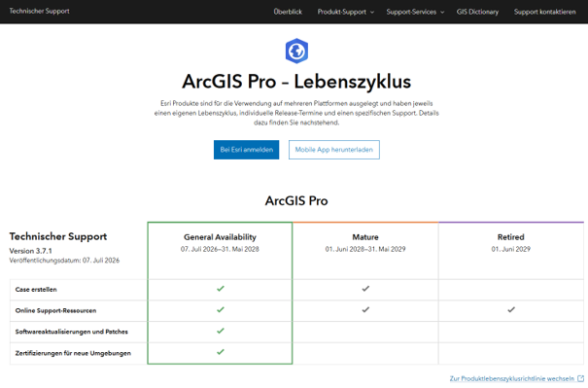Click the Veröffentlichungsdatum: 07. Juli 2026 text
The height and width of the screenshot is (388, 588).
[64, 261]
